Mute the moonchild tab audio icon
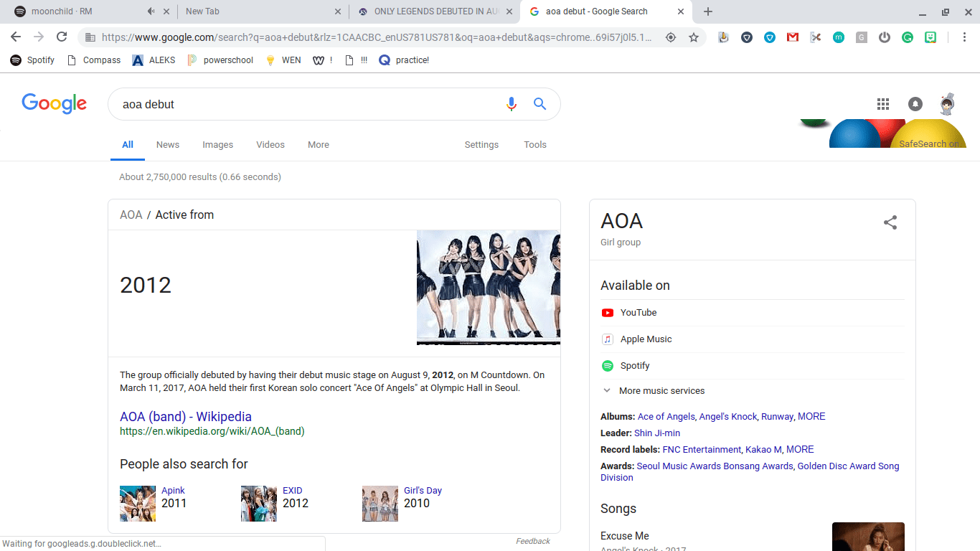980x551 pixels. click(x=151, y=11)
